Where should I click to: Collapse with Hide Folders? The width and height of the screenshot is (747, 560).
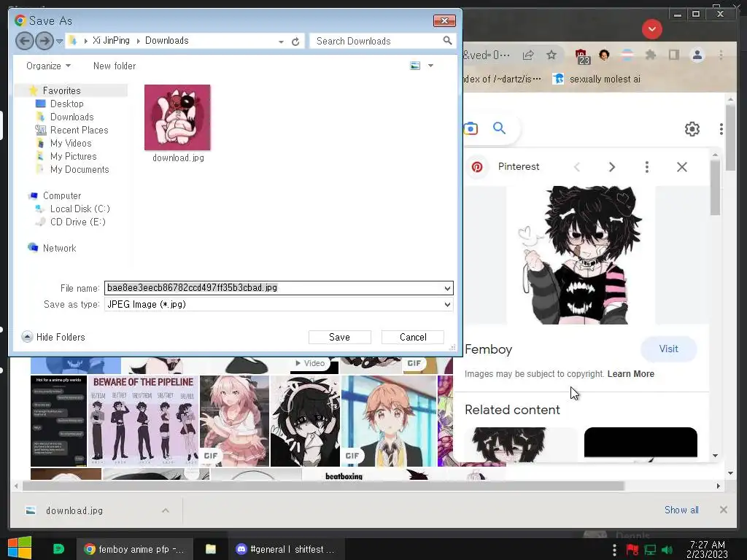(53, 337)
